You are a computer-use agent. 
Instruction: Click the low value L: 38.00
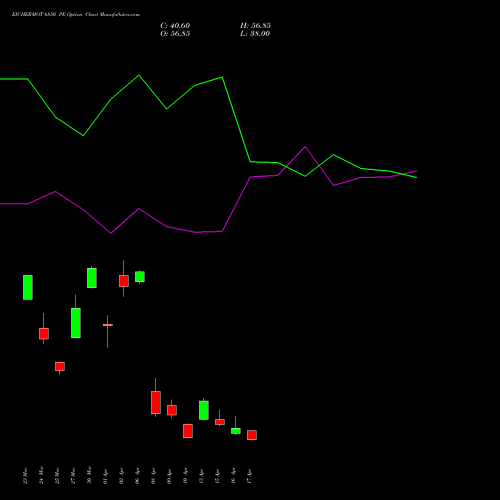click(x=255, y=34)
